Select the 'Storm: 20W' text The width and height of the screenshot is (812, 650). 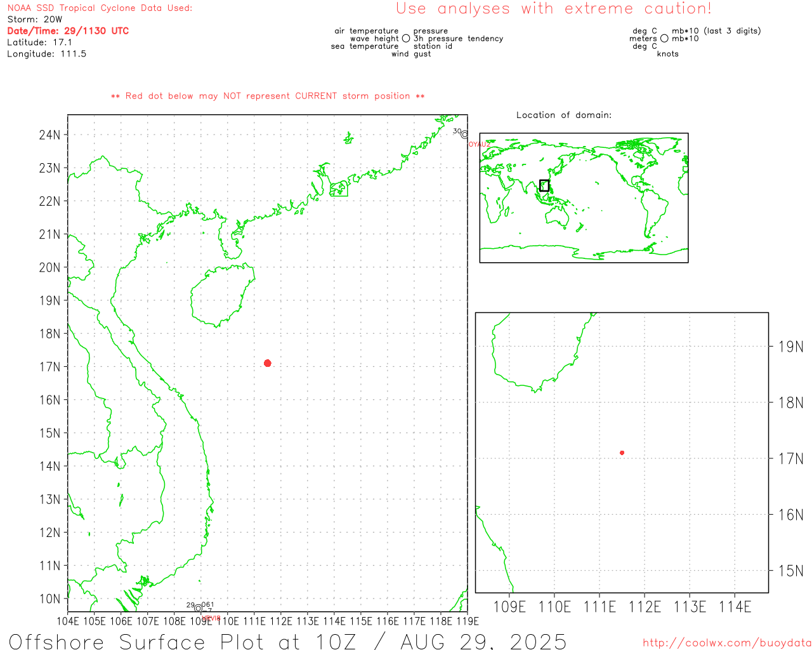click(35, 20)
